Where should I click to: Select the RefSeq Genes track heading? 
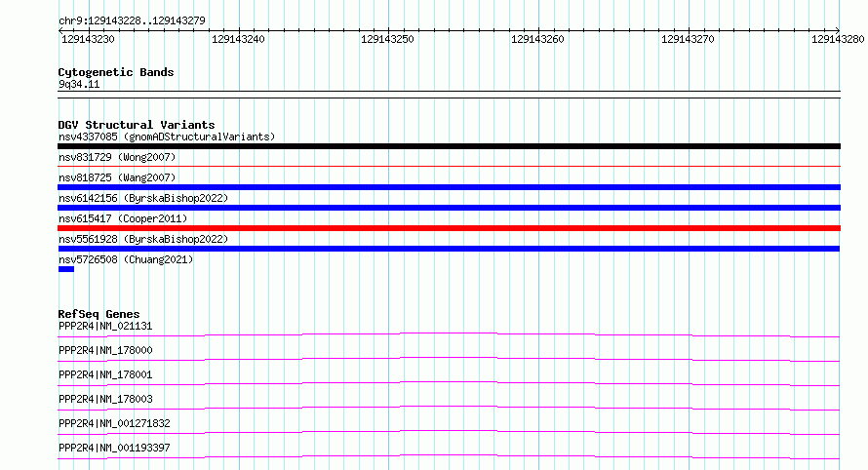click(99, 314)
